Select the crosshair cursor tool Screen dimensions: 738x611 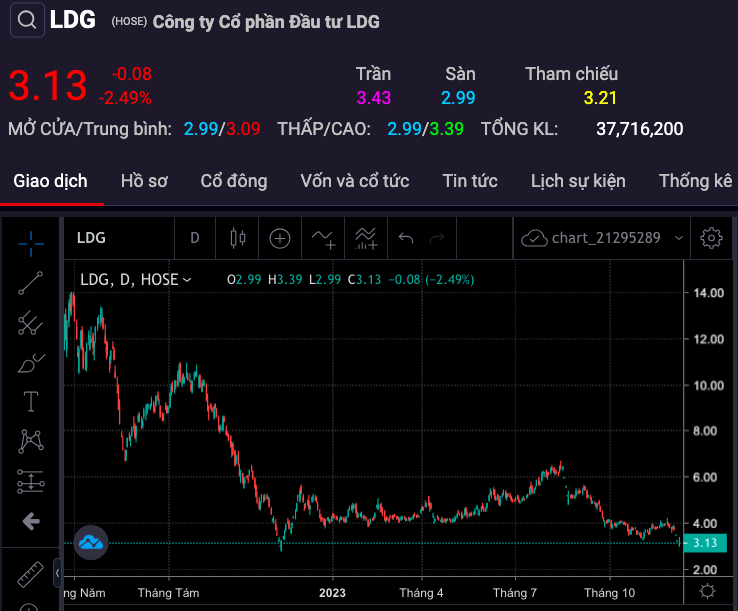[x=31, y=239]
